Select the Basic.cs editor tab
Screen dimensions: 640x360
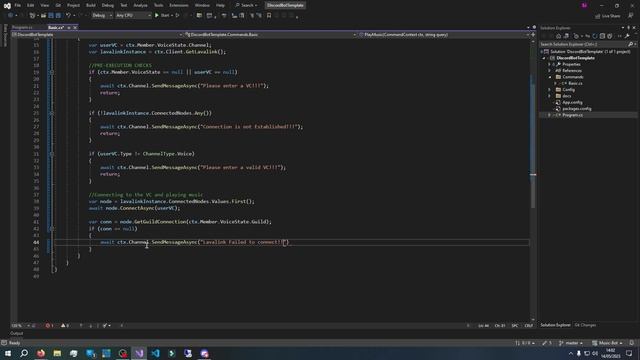pos(56,27)
